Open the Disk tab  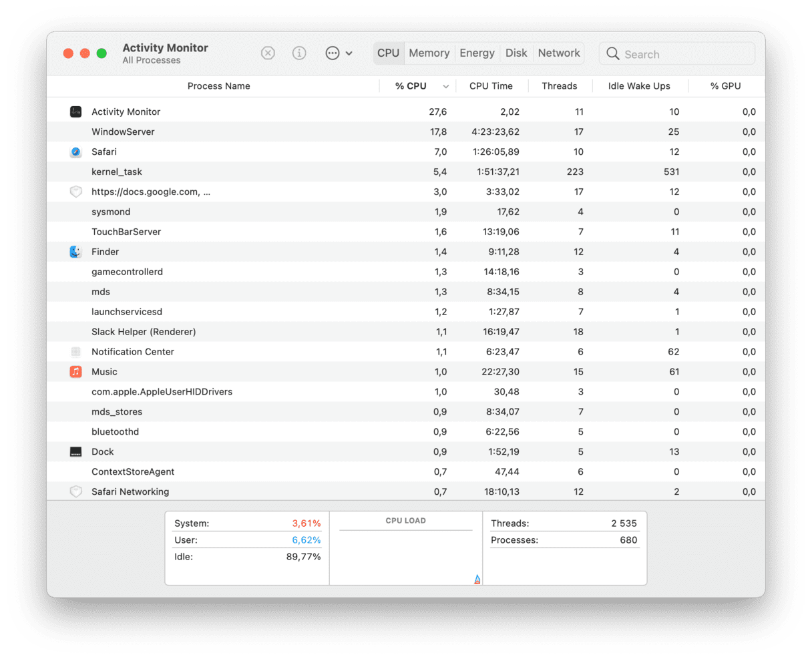pos(516,53)
